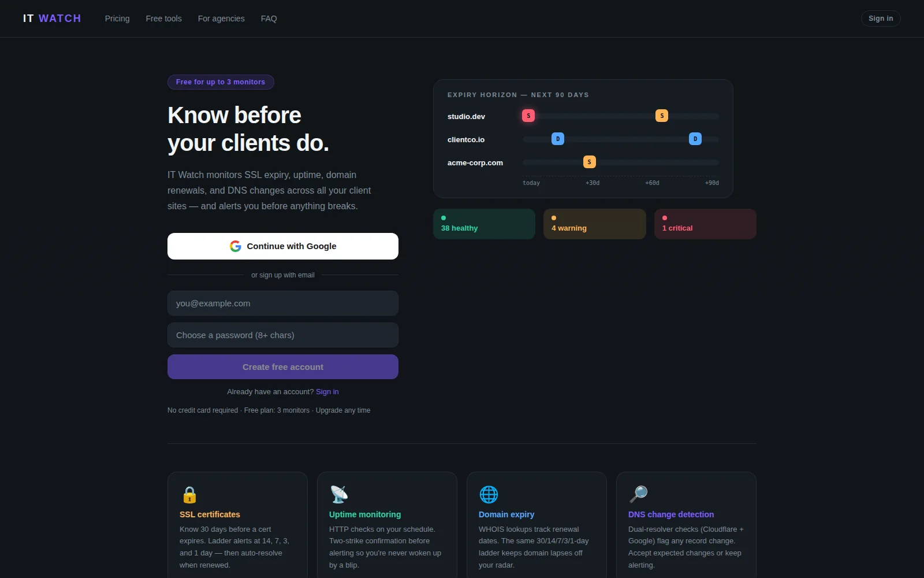Open Free tools in the navigation
Image resolution: width=924 pixels, height=578 pixels.
coord(164,18)
